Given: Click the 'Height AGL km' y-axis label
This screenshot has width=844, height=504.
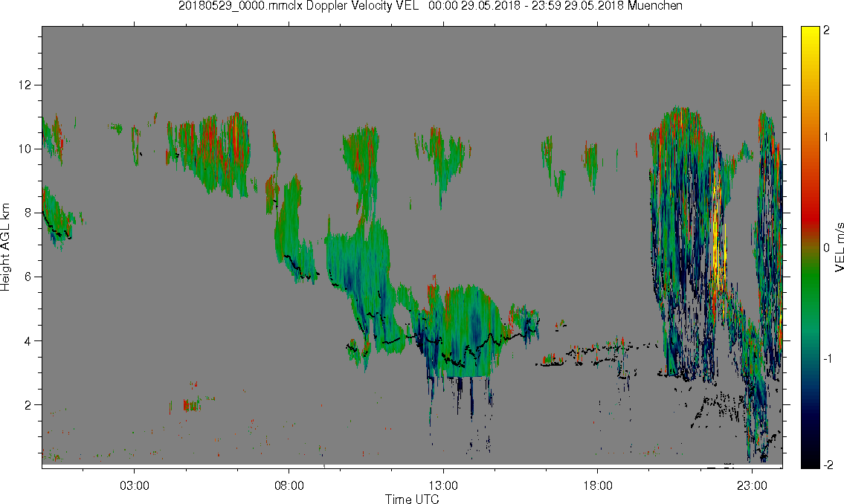Looking at the screenshot, I should coord(5,247).
